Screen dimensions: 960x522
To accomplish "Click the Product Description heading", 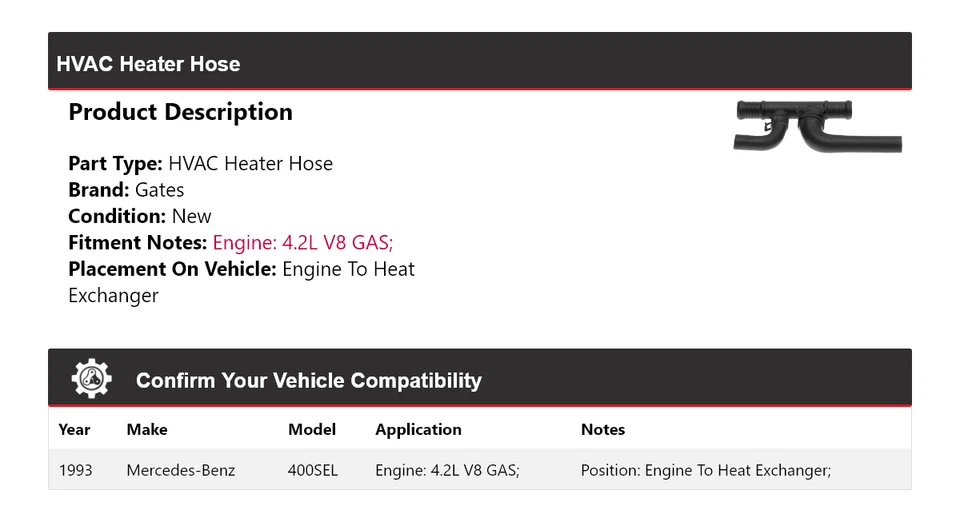I will pyautogui.click(x=180, y=112).
